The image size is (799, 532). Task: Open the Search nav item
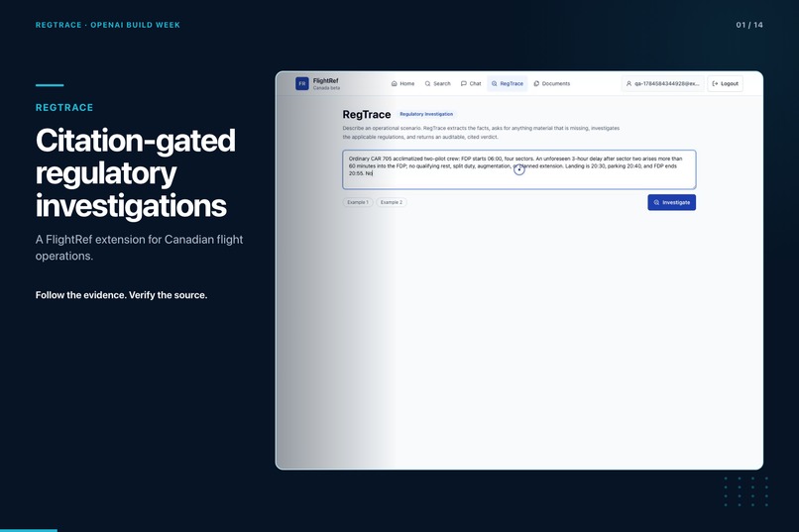(438, 83)
